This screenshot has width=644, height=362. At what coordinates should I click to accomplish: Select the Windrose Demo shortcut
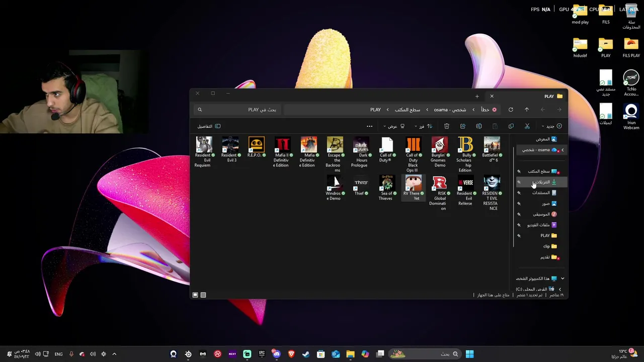click(x=335, y=188)
